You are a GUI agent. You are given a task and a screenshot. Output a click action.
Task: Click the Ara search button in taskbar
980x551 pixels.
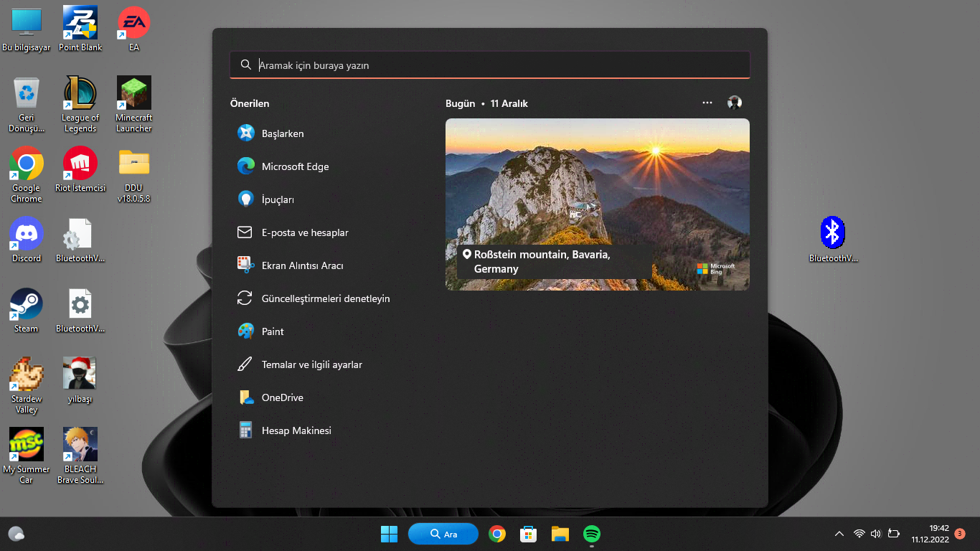(x=443, y=534)
